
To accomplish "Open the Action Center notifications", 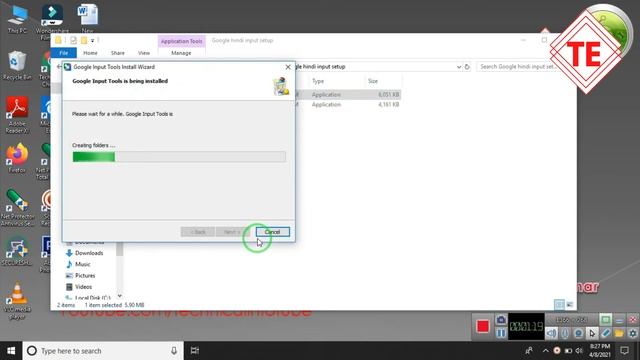I will [x=624, y=351].
